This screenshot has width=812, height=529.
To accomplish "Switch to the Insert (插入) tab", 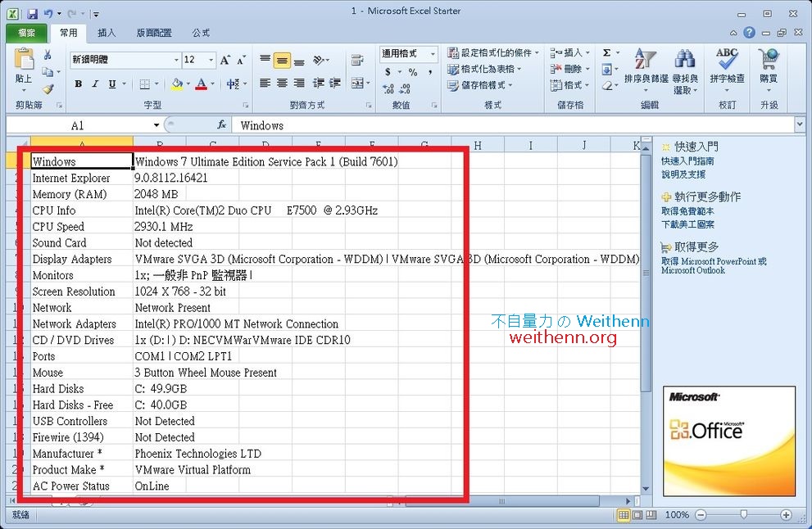I will pos(107,33).
